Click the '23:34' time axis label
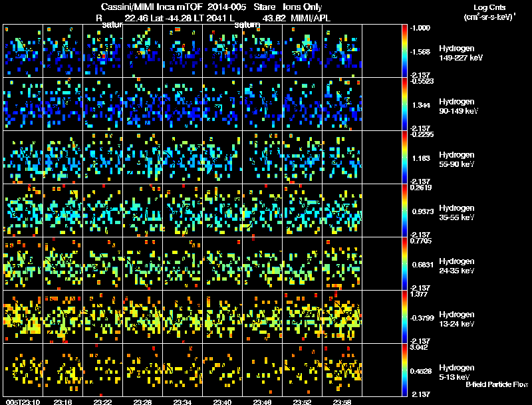 coord(182,402)
